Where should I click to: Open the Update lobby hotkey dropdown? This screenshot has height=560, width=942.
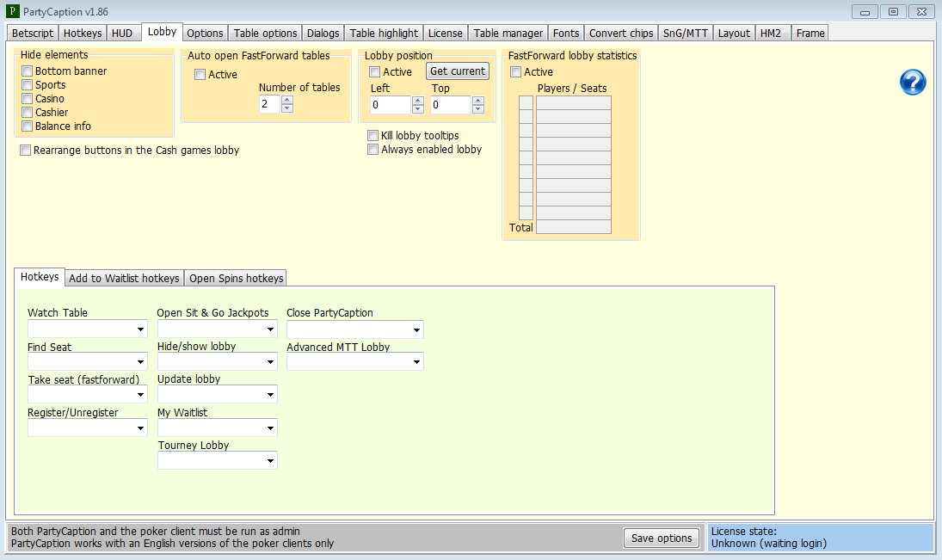[x=270, y=395]
